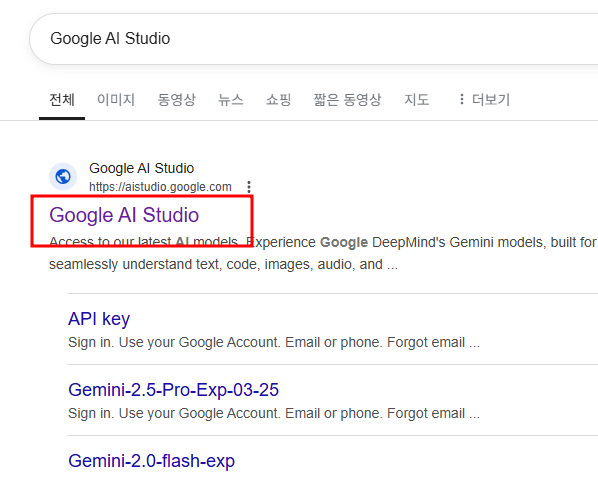
Task: Go to the 뉴스 tab
Action: click(x=231, y=100)
